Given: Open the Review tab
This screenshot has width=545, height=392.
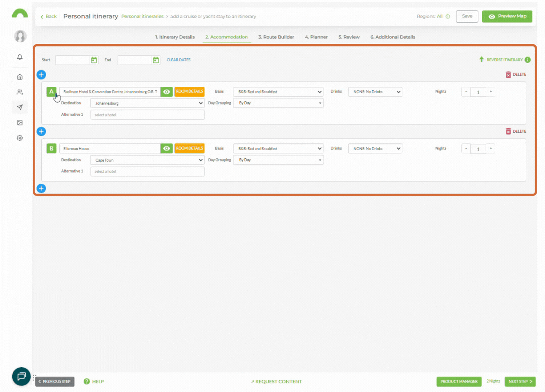Looking at the screenshot, I should 349,37.
